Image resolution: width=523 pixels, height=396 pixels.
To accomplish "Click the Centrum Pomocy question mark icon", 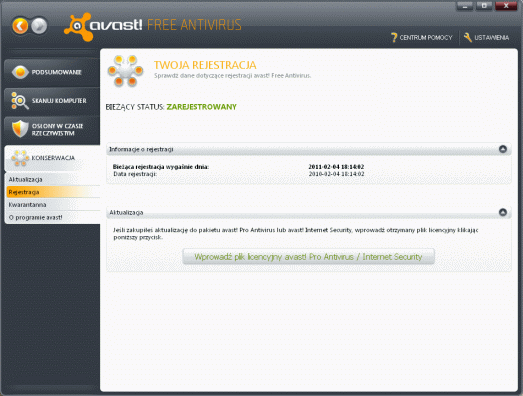I will pyautogui.click(x=394, y=38).
